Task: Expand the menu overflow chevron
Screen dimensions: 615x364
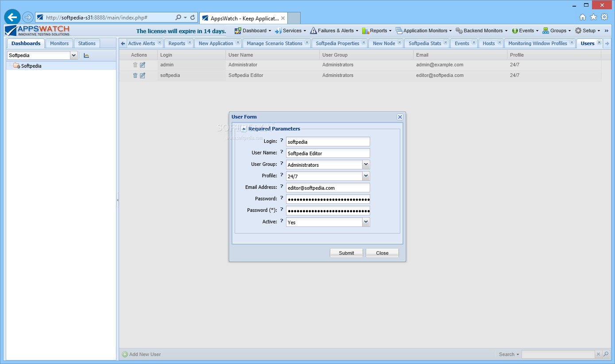Action: [607, 31]
